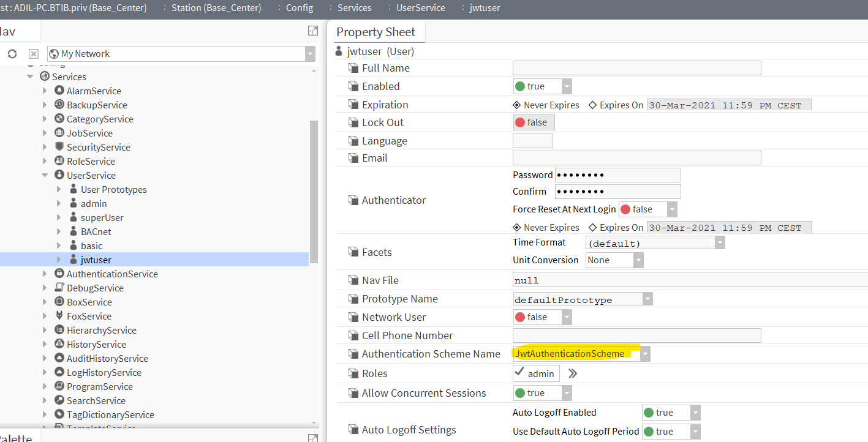This screenshot has width=868, height=442.
Task: Open the Prototype Name dropdown
Action: (647, 299)
